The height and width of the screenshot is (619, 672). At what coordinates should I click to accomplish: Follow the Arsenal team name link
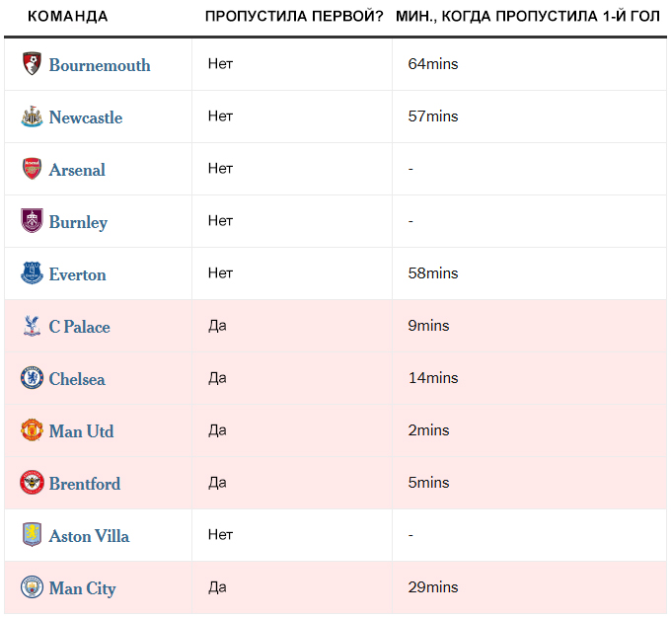point(77,170)
